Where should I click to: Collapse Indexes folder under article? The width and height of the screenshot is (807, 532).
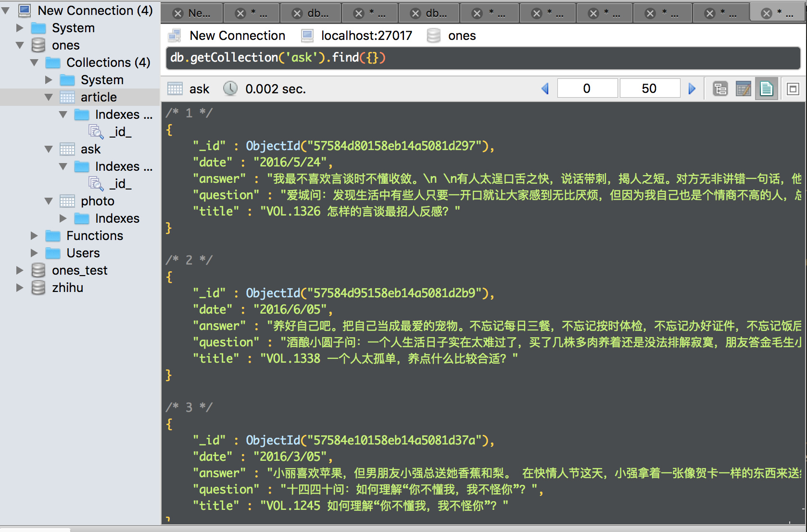[x=63, y=114]
